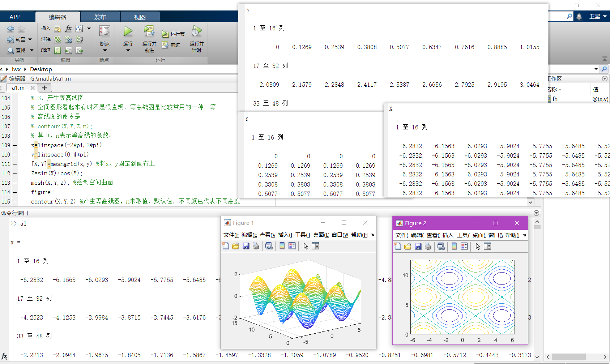610x364 pixels.
Task: Click New Figure icon in Figure 1
Action: point(226,246)
